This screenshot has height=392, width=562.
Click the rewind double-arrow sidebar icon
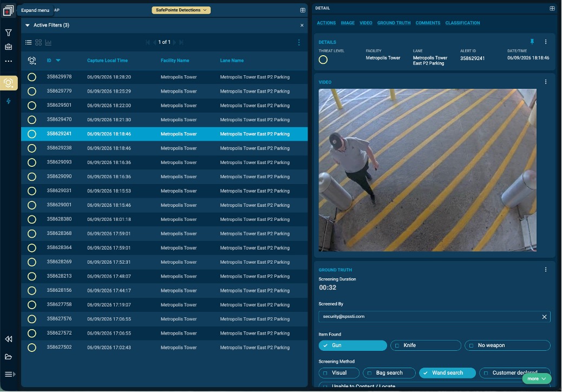9,339
